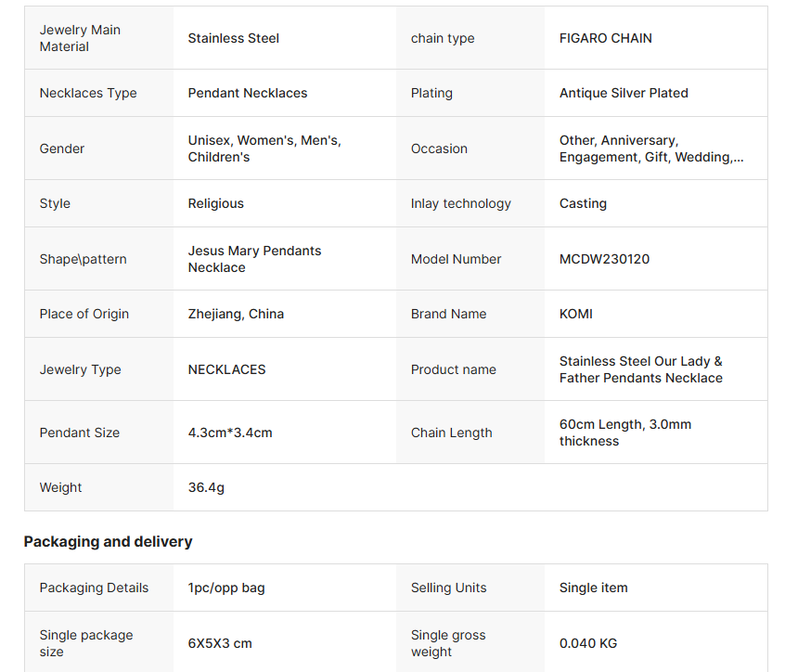
Task: Click the 'Zhejiang, China' origin value
Action: [236, 314]
